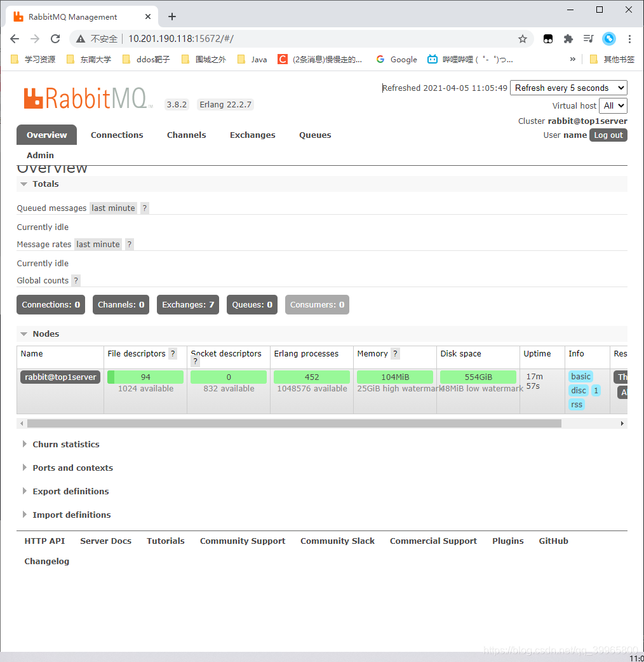
Task: Switch to the Admin tab
Action: pyautogui.click(x=40, y=156)
